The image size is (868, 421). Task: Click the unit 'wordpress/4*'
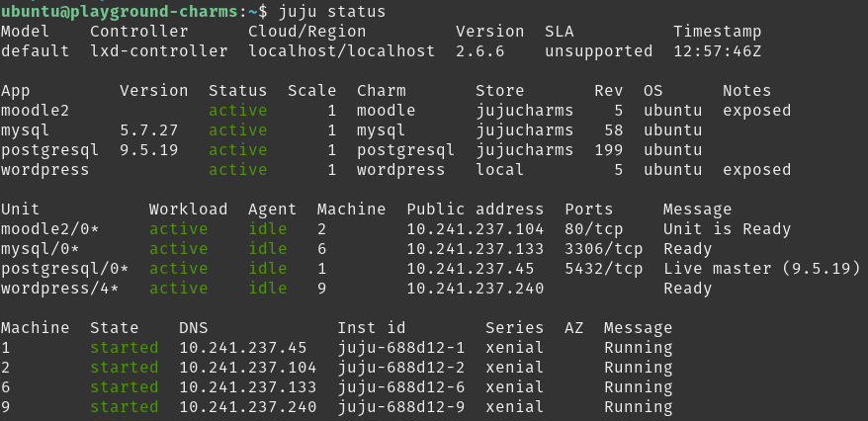(x=59, y=289)
